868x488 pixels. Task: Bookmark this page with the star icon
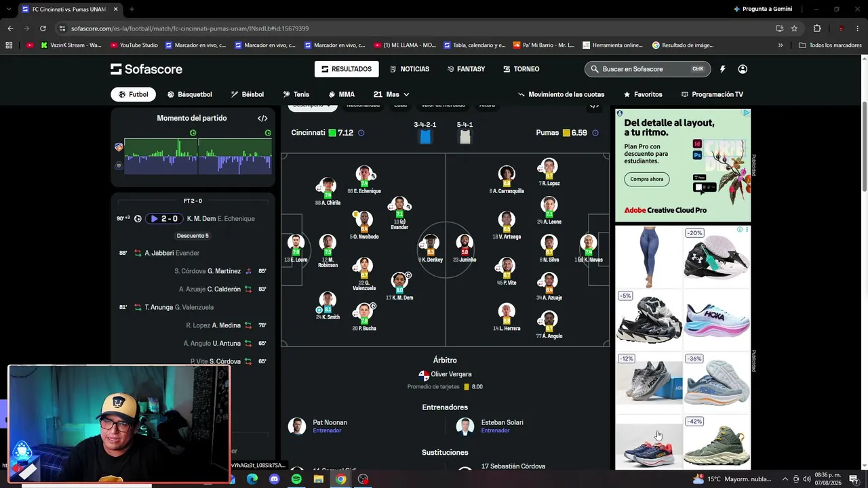tap(794, 28)
